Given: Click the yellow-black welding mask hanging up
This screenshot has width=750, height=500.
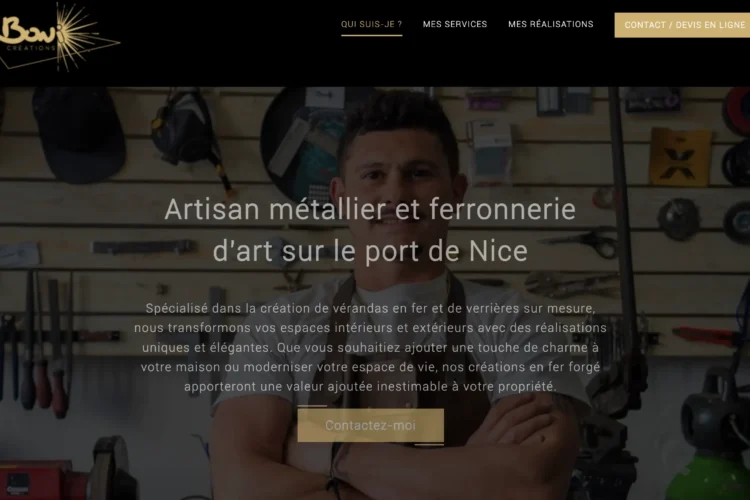Looking at the screenshot, I should 189,134.
